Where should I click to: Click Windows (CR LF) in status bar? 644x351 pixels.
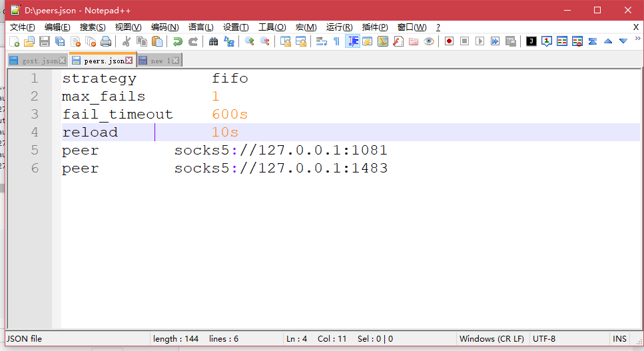pos(491,339)
